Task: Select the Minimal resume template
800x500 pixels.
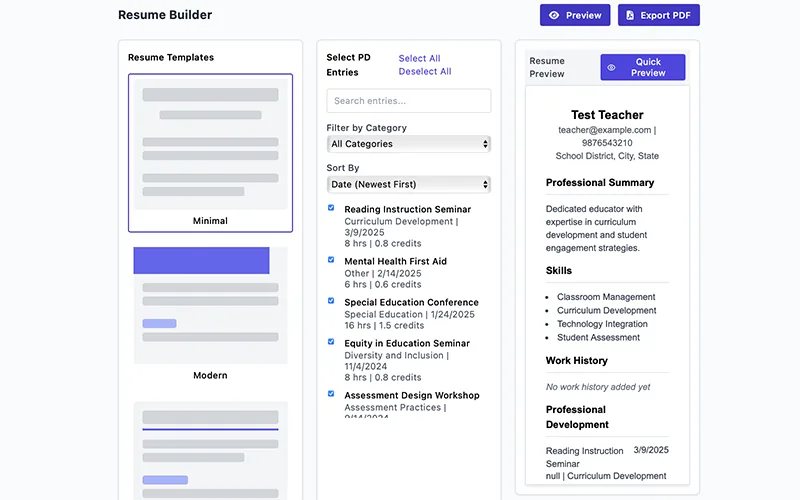Action: click(x=210, y=153)
